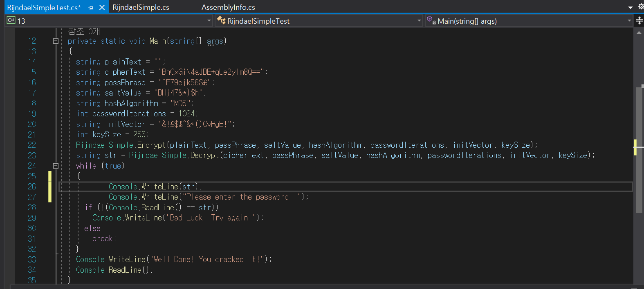Click the Main method private icon
Viewport: 644px width, 289px height.
(431, 20)
